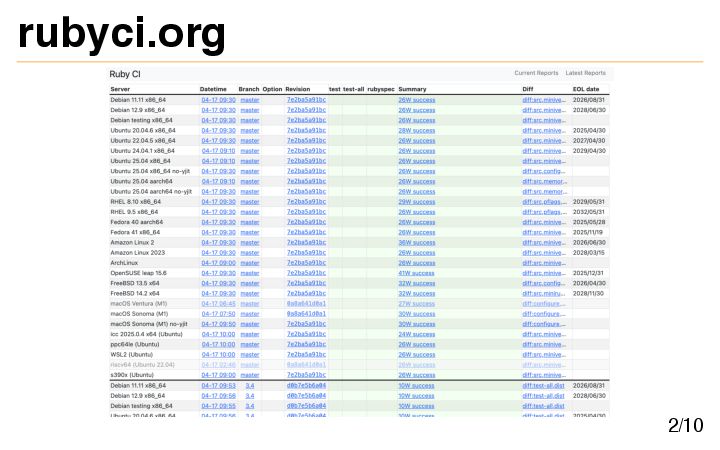Viewport: 720px width, 450px height.
Task: Open master branch link in Ubuntu 22.04.5 row
Action: (250, 141)
